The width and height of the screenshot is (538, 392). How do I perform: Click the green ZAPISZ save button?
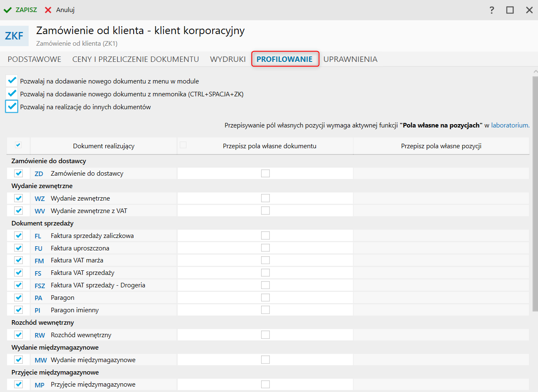(x=20, y=10)
